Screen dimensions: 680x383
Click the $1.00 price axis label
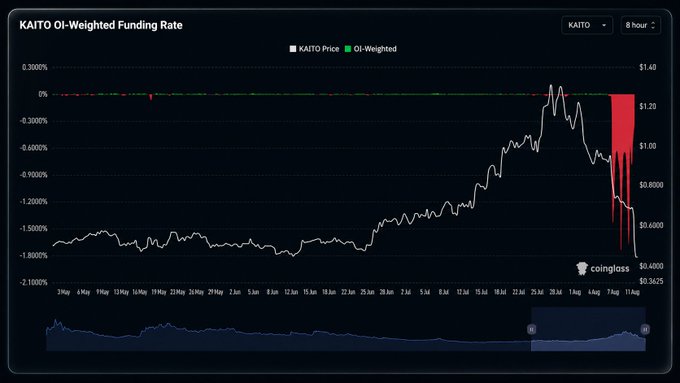click(x=647, y=146)
